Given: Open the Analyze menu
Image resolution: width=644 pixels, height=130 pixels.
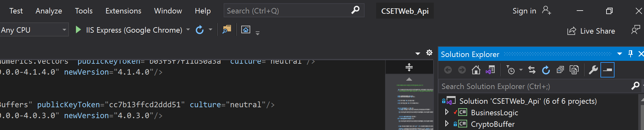Looking at the screenshot, I should [49, 11].
